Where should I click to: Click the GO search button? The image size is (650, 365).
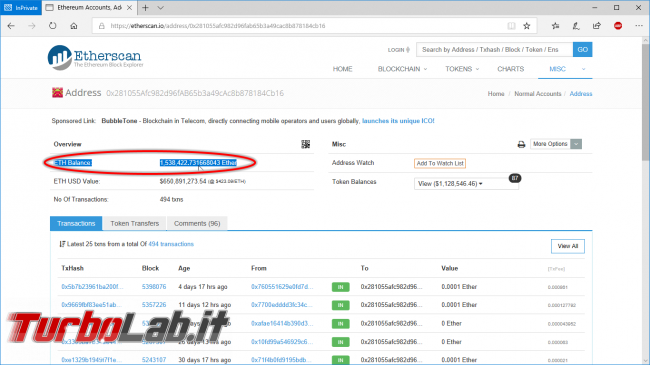[582, 49]
